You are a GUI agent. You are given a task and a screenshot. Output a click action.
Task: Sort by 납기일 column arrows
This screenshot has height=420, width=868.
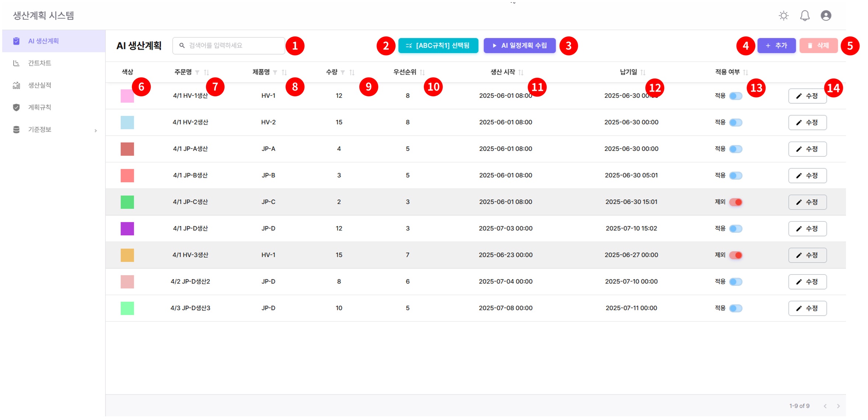pyautogui.click(x=643, y=72)
